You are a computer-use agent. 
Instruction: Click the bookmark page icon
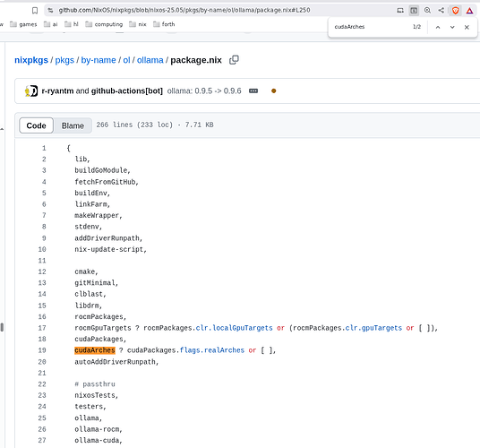[35, 11]
